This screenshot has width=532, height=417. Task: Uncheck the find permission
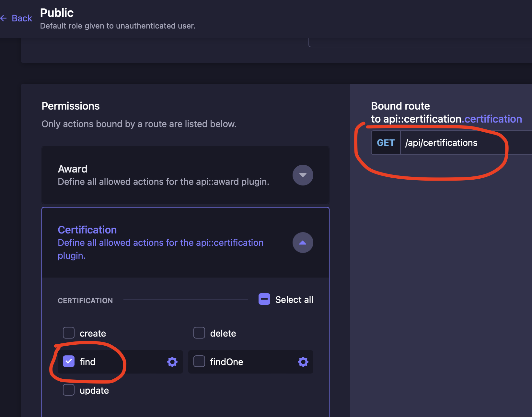click(x=68, y=361)
